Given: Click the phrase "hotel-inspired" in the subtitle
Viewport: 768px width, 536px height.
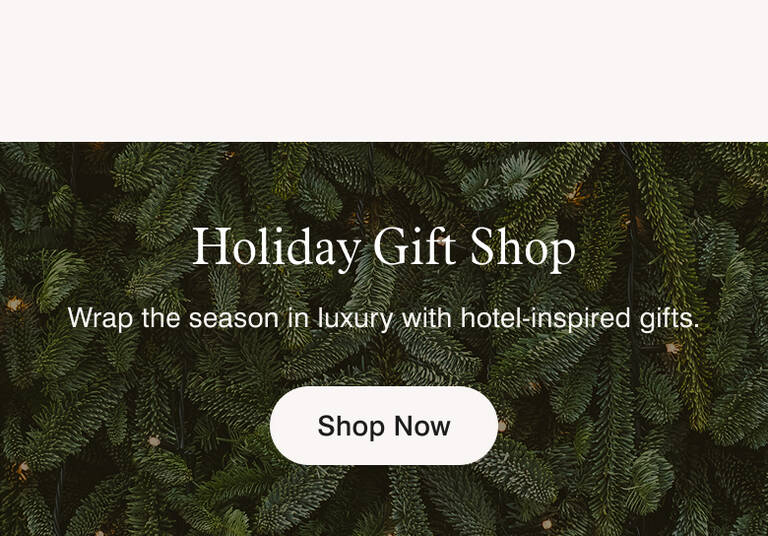Looking at the screenshot, I should (545, 319).
